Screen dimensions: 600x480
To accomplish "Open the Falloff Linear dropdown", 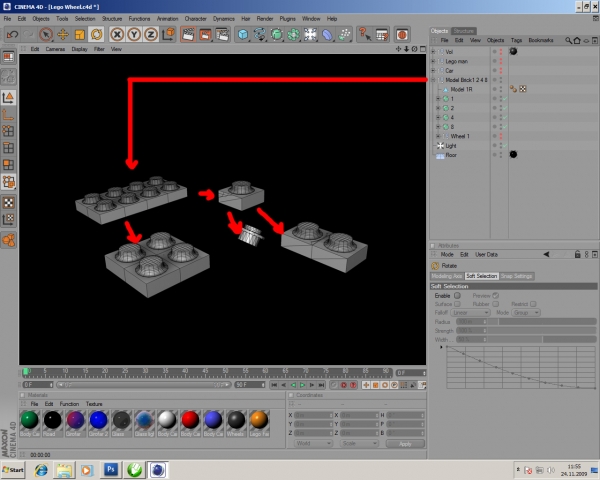I will (470, 313).
